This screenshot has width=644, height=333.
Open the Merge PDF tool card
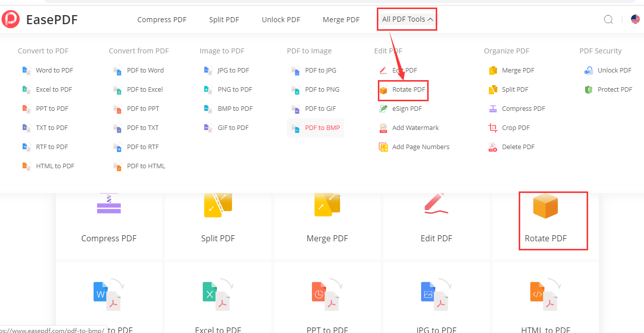coord(327,226)
